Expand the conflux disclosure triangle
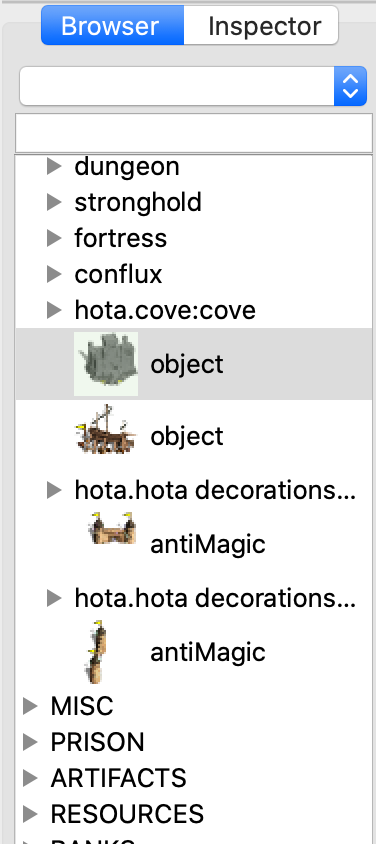The image size is (376, 844). coord(54,274)
